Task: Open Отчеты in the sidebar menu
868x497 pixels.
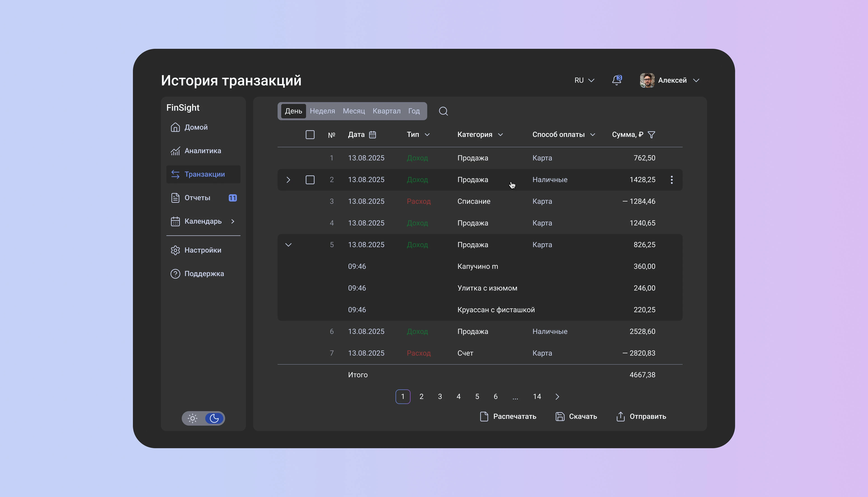Action: tap(197, 198)
